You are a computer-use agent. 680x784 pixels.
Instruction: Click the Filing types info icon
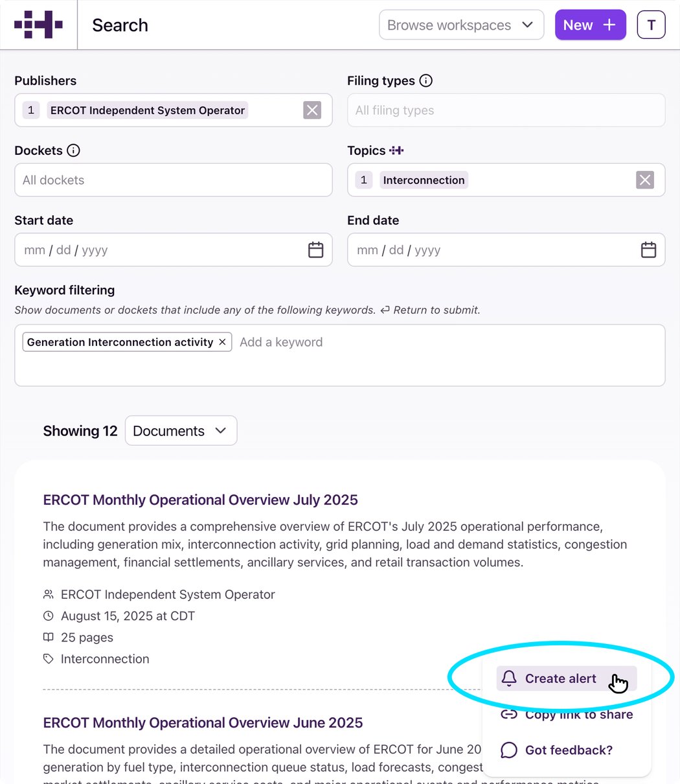(425, 80)
